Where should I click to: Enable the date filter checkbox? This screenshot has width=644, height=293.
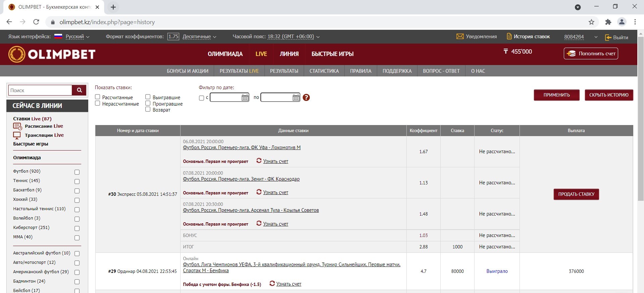pyautogui.click(x=201, y=98)
